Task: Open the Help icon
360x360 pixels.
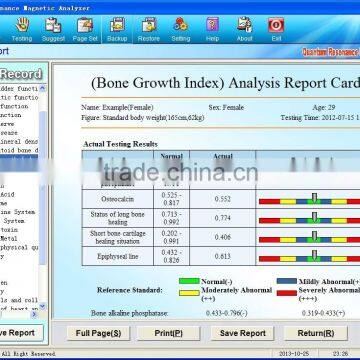Action: pyautogui.click(x=212, y=25)
